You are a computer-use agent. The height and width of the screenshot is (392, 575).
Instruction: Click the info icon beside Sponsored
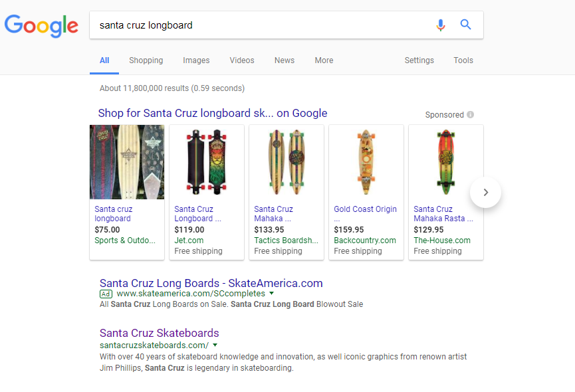pyautogui.click(x=470, y=114)
